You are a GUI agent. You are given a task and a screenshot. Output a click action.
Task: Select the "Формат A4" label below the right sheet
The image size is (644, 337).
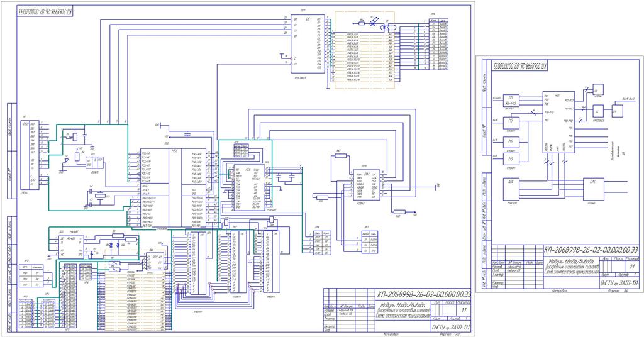coord(616,290)
